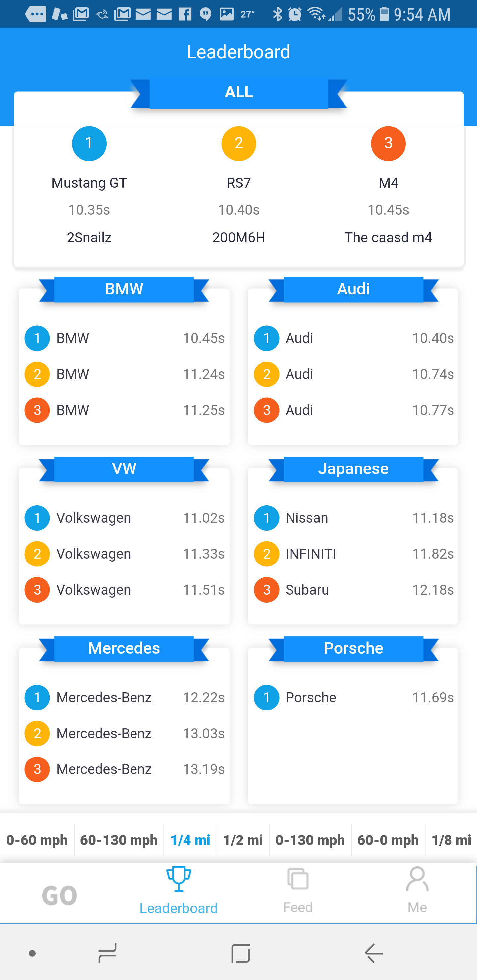Tap the rank 2 RS7 badge
Viewport: 477px width, 980px height.
tap(239, 143)
